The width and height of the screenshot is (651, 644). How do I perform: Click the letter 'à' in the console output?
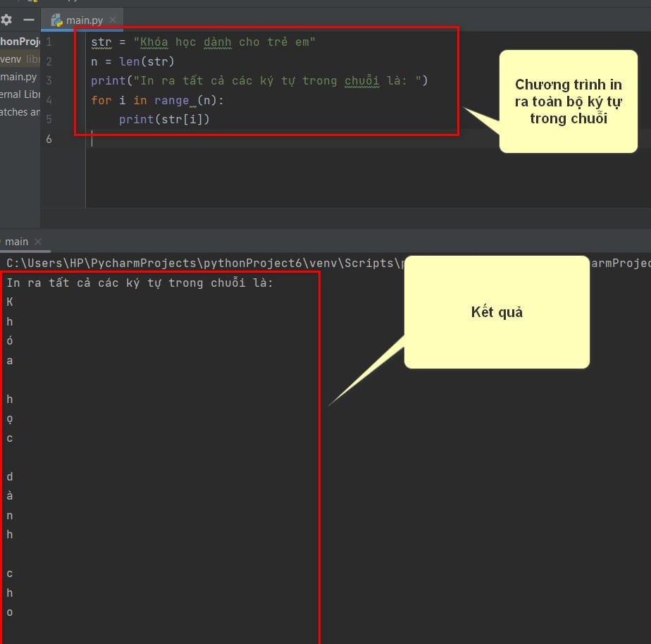click(x=10, y=495)
